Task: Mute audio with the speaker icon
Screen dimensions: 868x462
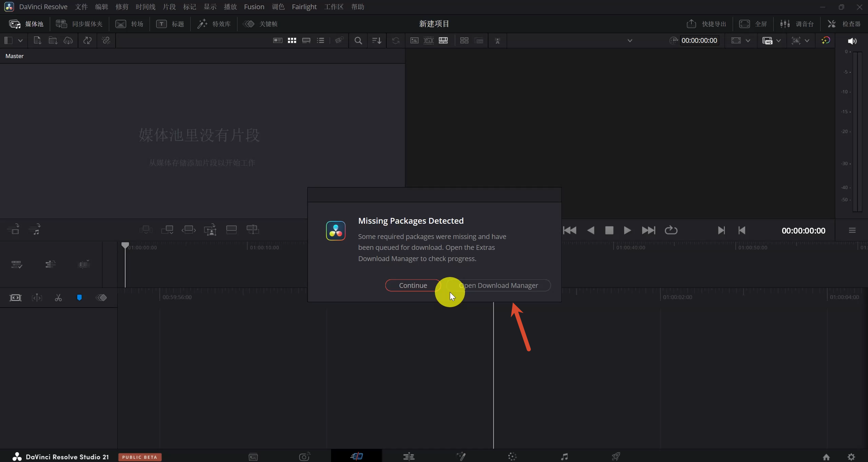Action: pyautogui.click(x=852, y=41)
